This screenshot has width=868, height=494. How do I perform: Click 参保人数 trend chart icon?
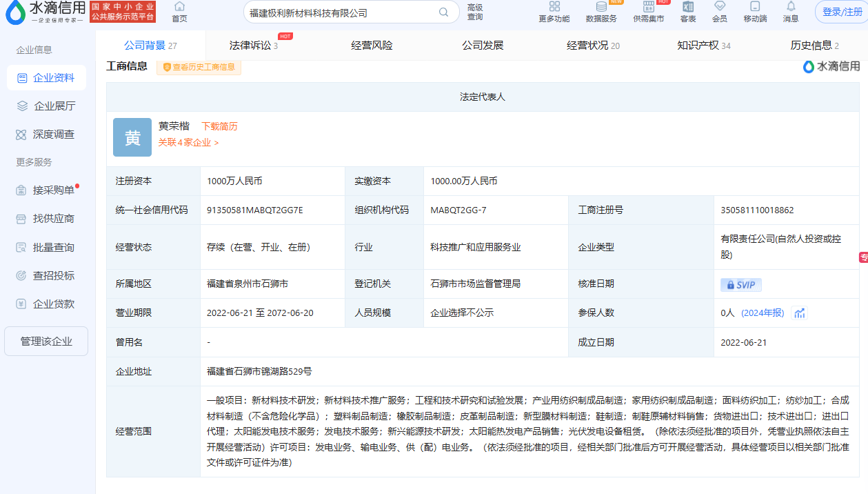tap(800, 313)
